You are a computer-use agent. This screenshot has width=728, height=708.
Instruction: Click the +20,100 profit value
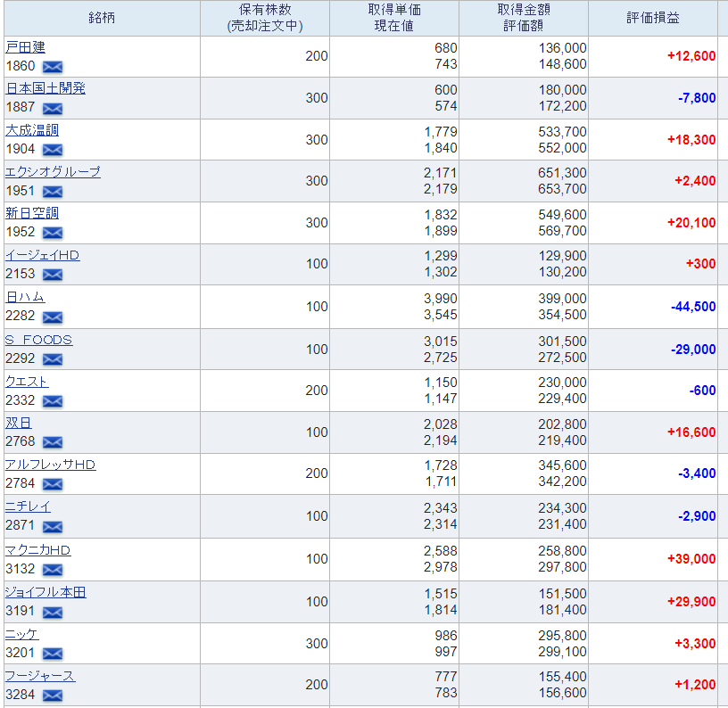(x=691, y=223)
